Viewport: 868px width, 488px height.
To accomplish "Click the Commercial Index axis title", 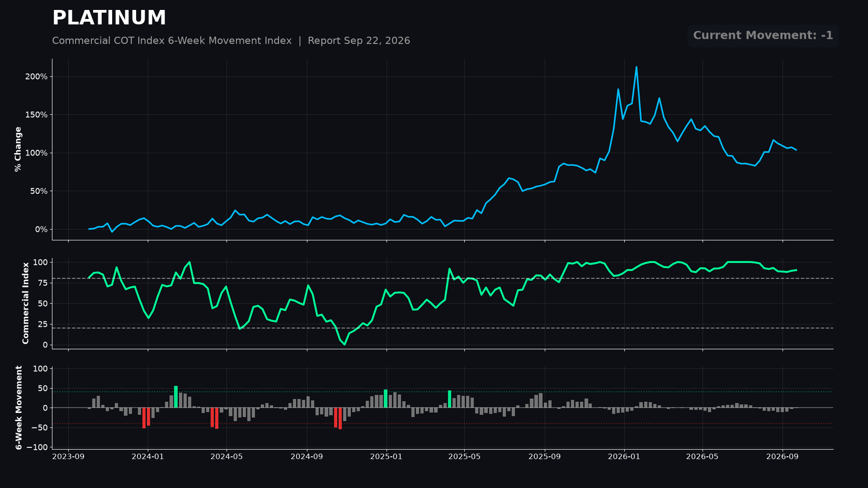I will [26, 303].
